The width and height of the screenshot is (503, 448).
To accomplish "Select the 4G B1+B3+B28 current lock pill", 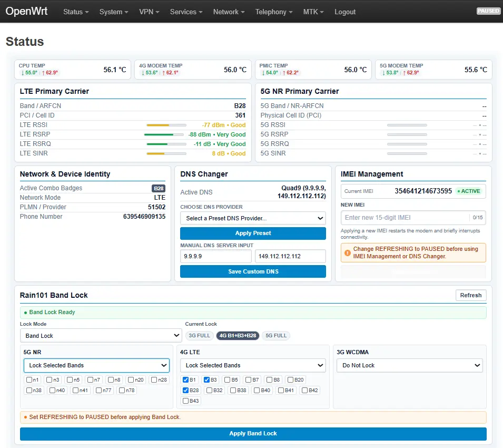I will (238, 336).
